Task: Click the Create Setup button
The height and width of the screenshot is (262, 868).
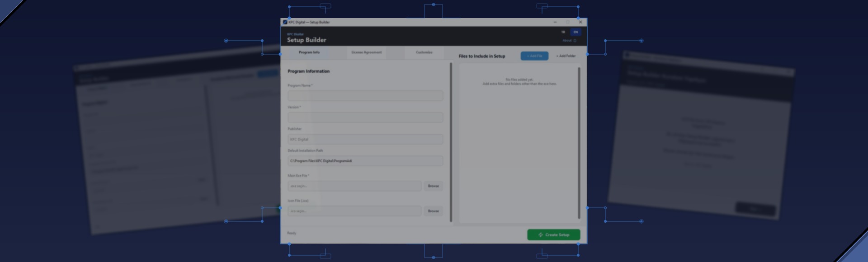Action: tap(553, 235)
